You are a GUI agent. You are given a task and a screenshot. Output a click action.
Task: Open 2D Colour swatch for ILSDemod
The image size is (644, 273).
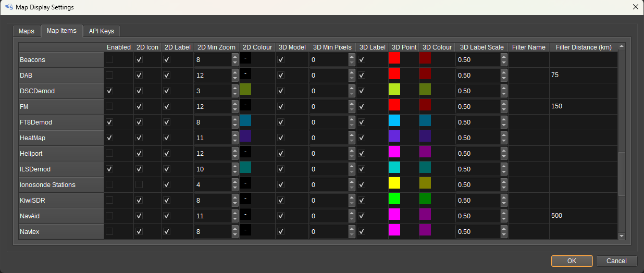tap(245, 167)
